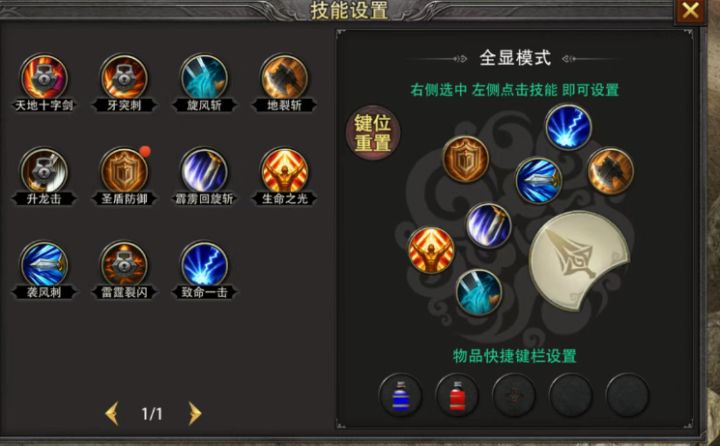720x446 pixels.
Task: Select the locked 牙突刺 skill icon
Action: (x=124, y=78)
